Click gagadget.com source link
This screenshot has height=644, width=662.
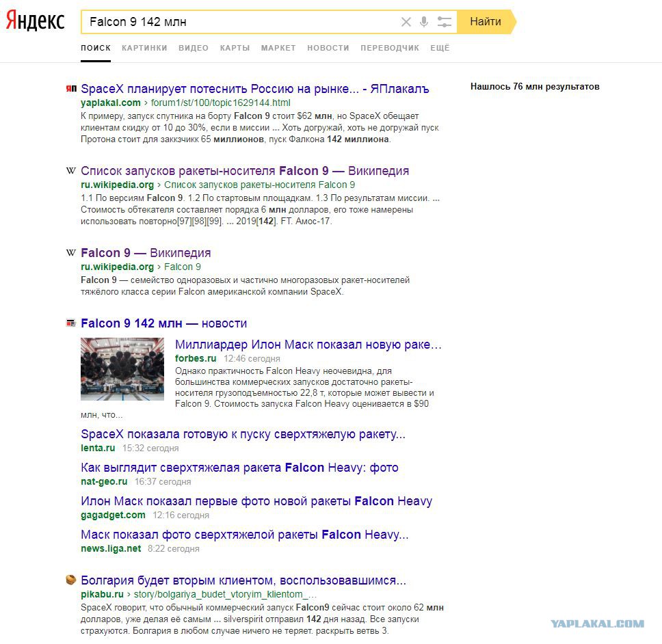[113, 515]
